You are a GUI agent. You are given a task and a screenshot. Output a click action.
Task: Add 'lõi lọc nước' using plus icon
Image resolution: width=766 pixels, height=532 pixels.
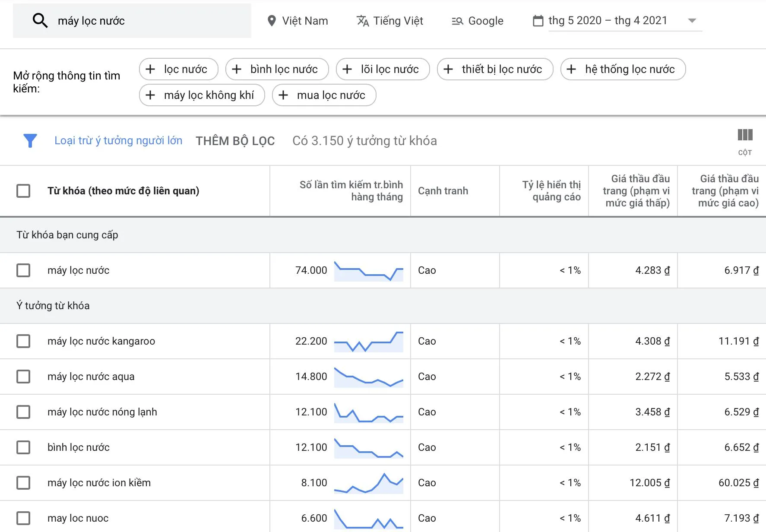pyautogui.click(x=347, y=69)
